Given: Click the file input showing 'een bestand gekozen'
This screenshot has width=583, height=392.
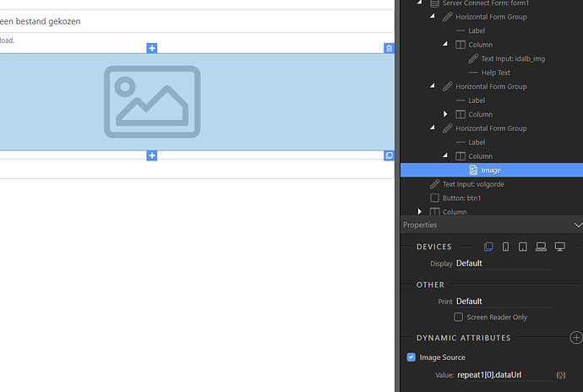Looking at the screenshot, I should pos(197,21).
